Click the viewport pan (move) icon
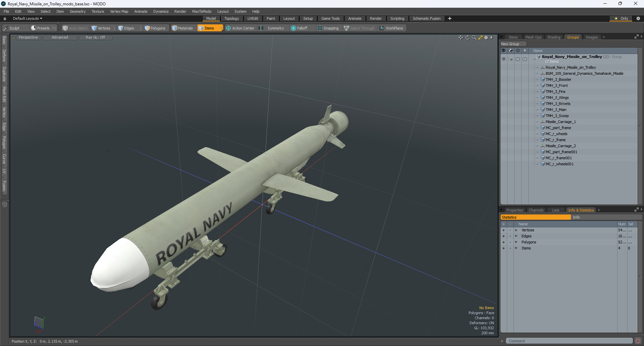 461,38
